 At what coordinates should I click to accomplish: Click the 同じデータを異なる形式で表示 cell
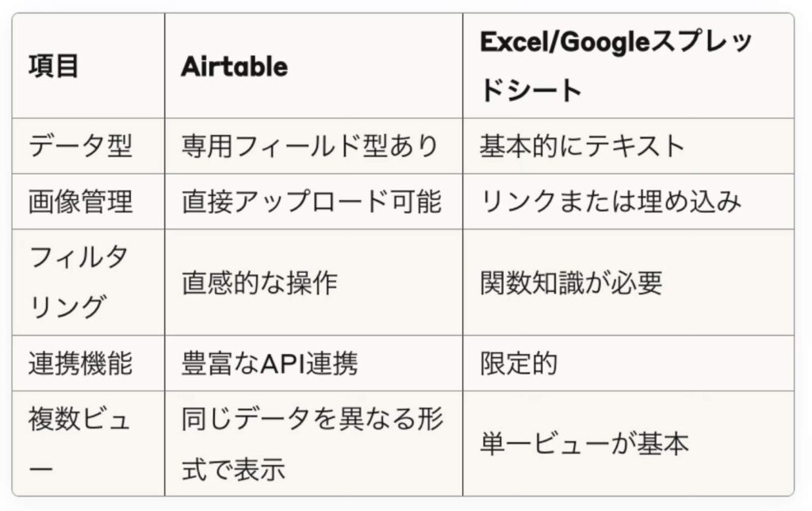[x=312, y=444]
